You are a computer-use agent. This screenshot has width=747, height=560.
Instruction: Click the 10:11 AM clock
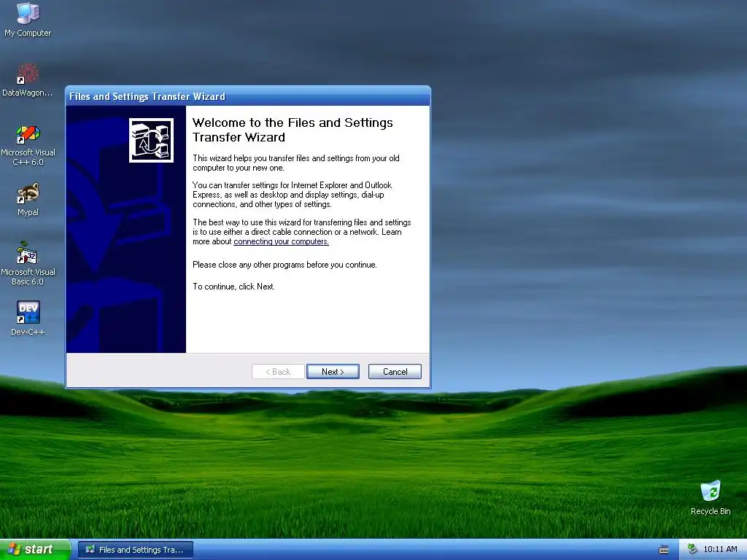click(720, 549)
